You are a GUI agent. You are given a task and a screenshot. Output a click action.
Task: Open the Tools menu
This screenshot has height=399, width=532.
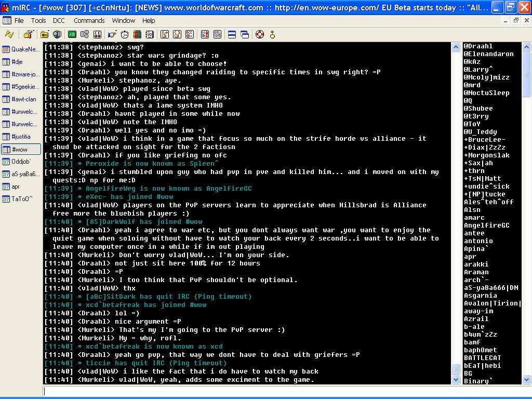click(x=38, y=21)
